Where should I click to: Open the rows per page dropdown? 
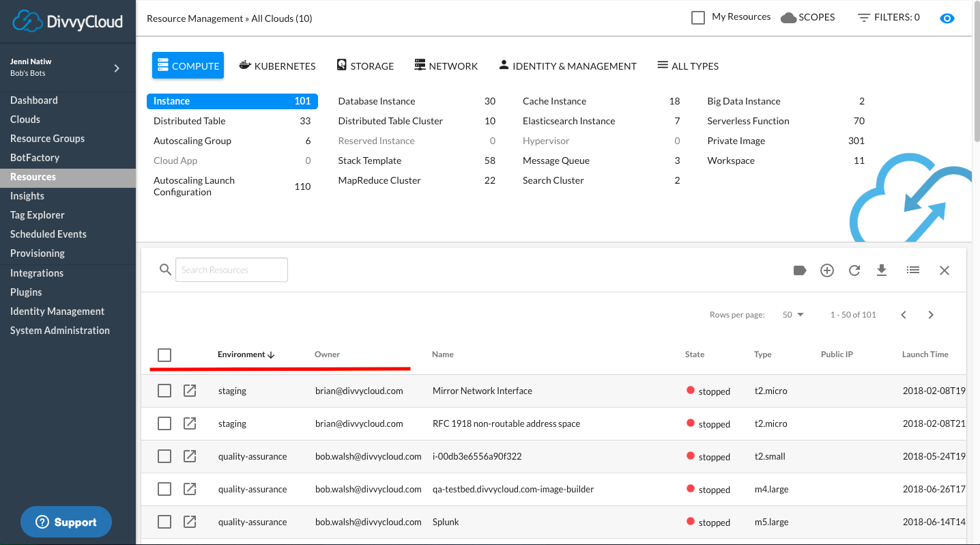click(x=793, y=315)
